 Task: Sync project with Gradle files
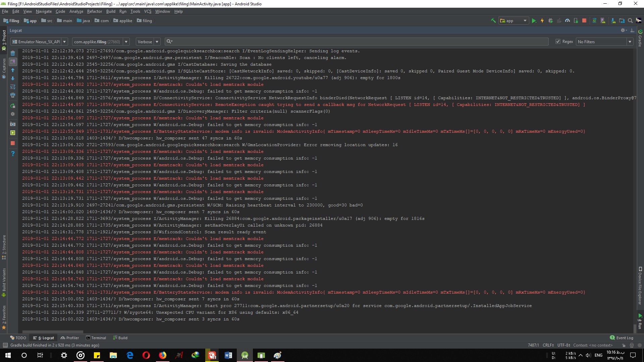pyautogui.click(x=594, y=20)
